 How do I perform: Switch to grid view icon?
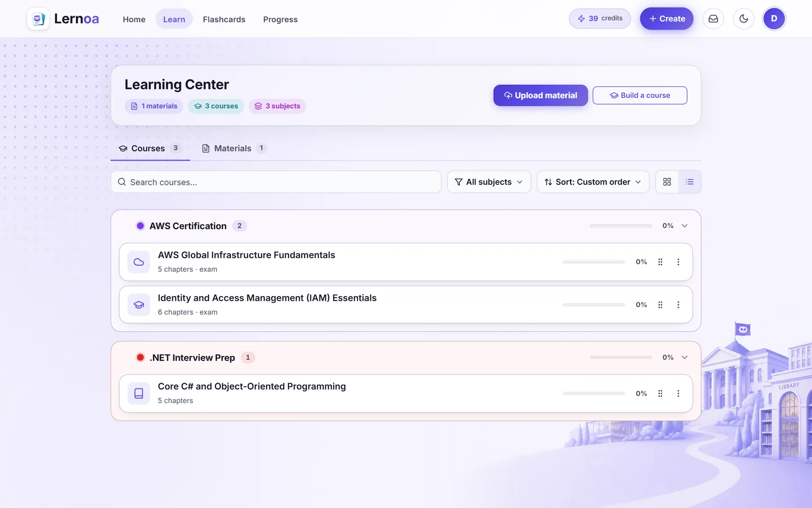coord(667,182)
